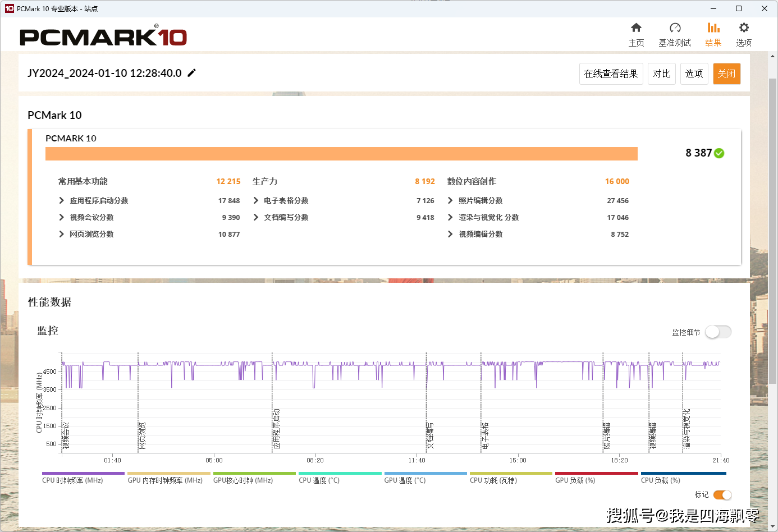
Task: Click the 常用基本功能 heading
Action: pyautogui.click(x=83, y=181)
